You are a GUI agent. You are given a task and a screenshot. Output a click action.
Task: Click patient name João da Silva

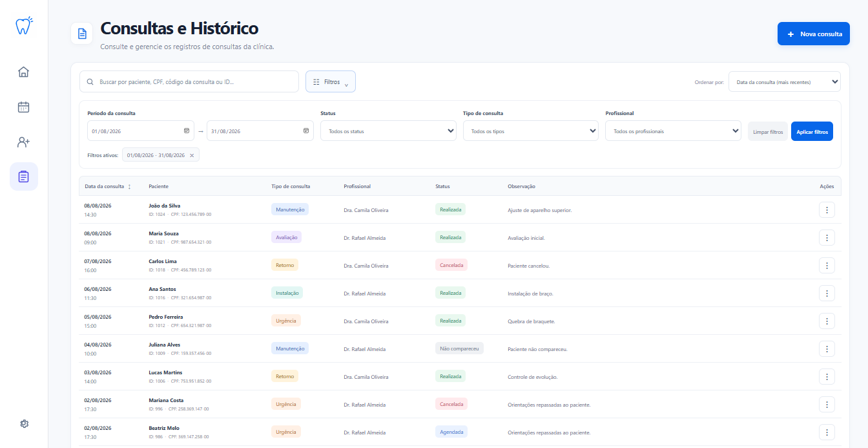(165, 206)
